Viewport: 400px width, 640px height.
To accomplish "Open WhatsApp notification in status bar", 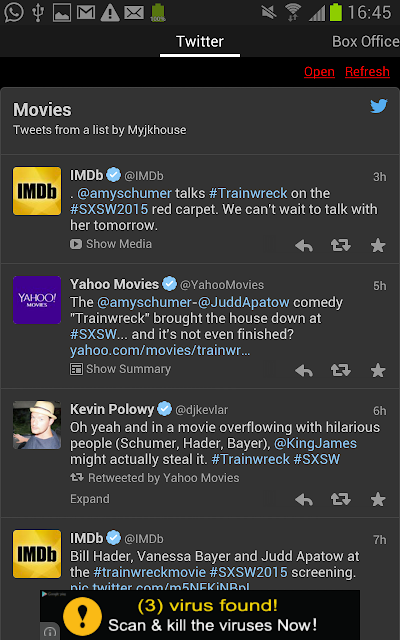I will tap(14, 12).
